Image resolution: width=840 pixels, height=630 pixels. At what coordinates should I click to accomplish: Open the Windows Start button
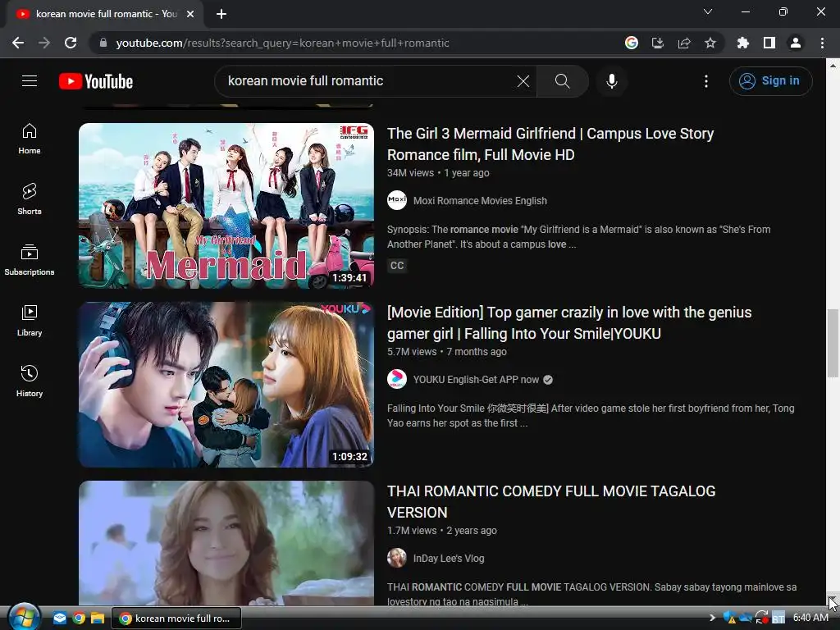pyautogui.click(x=25, y=618)
